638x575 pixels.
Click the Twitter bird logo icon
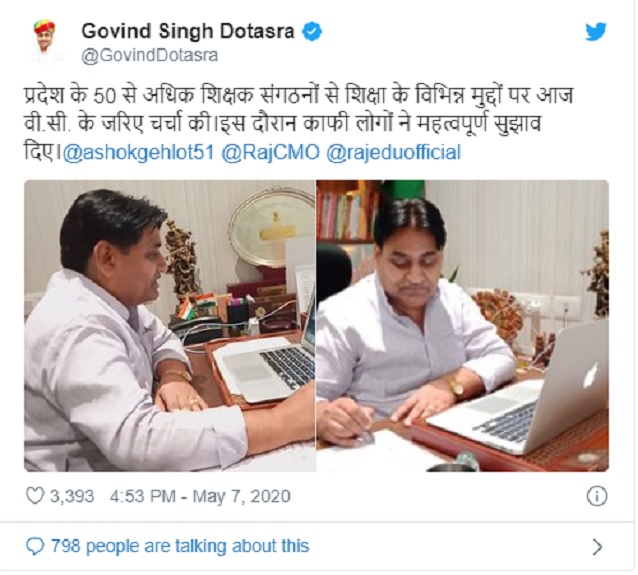[596, 32]
